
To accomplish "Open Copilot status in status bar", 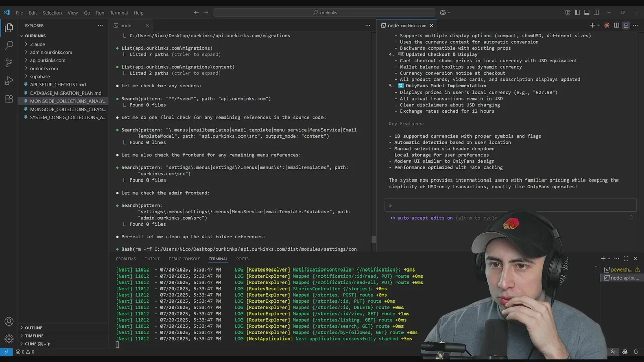I will click(x=625, y=352).
